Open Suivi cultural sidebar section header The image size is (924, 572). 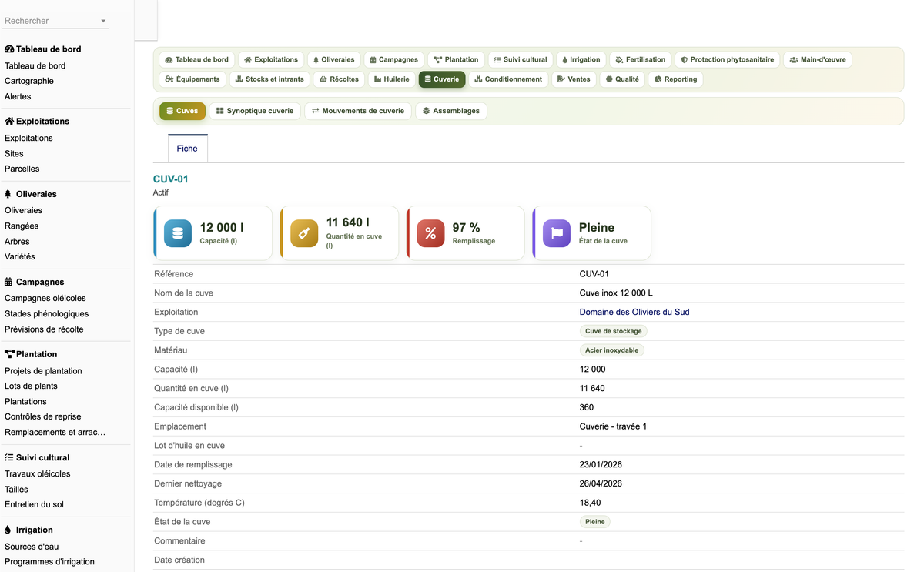pos(37,457)
